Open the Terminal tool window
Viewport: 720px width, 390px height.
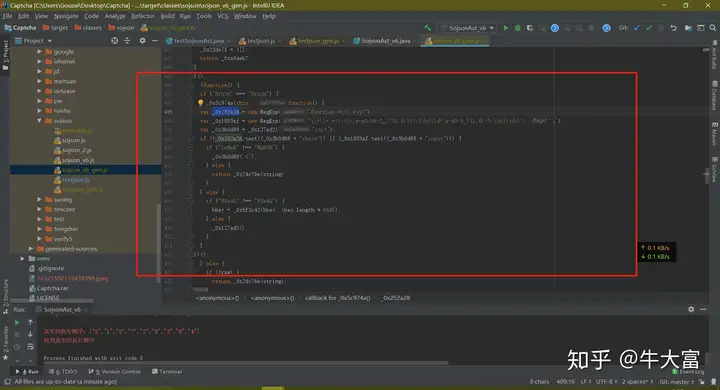(x=167, y=372)
